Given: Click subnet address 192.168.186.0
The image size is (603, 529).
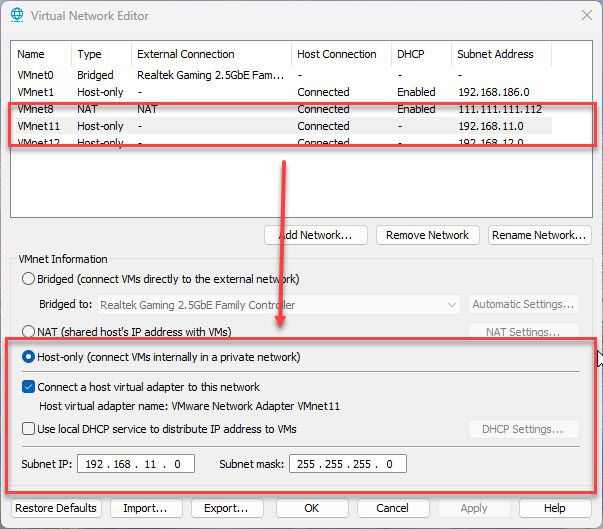Looking at the screenshot, I should point(493,92).
